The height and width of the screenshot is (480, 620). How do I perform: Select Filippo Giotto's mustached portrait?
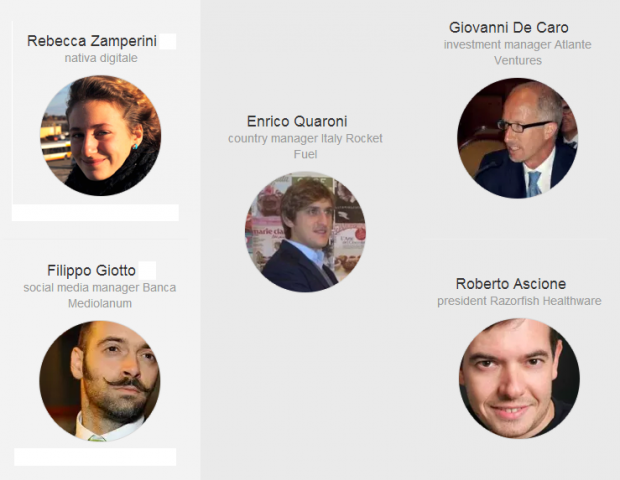[100, 381]
